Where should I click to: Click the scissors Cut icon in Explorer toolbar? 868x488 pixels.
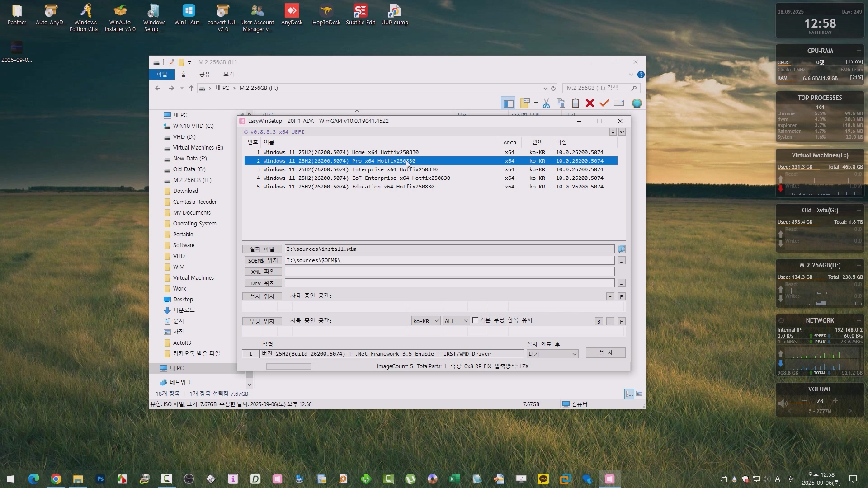pos(546,103)
